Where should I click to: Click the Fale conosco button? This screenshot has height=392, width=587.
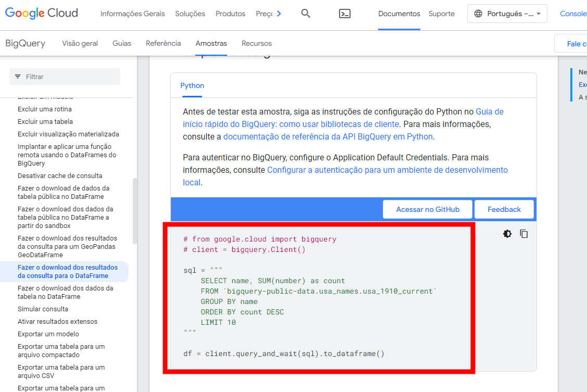570,43
